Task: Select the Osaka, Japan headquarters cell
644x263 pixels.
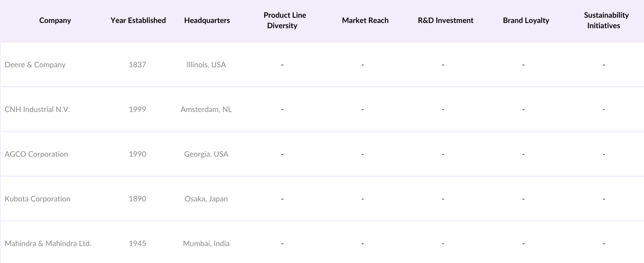Action: (206, 199)
